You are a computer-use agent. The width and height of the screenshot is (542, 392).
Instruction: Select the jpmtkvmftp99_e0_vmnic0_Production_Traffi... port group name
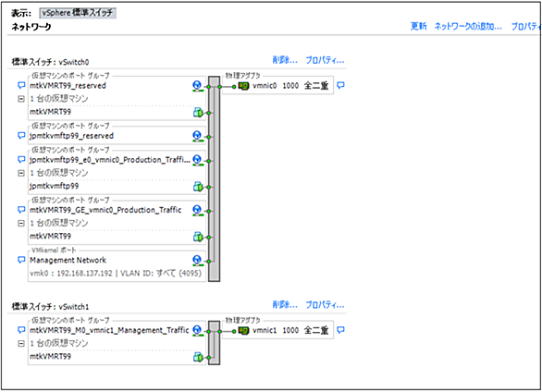pyautogui.click(x=110, y=160)
